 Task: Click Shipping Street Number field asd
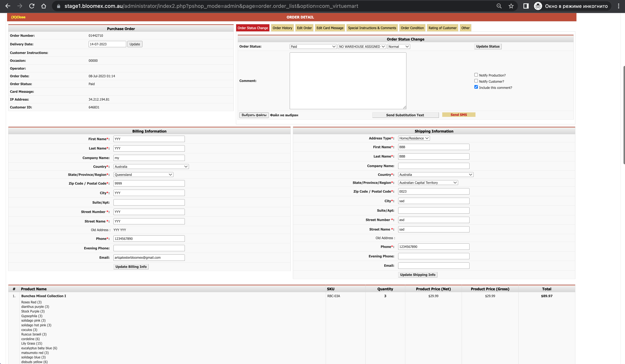[x=434, y=220]
